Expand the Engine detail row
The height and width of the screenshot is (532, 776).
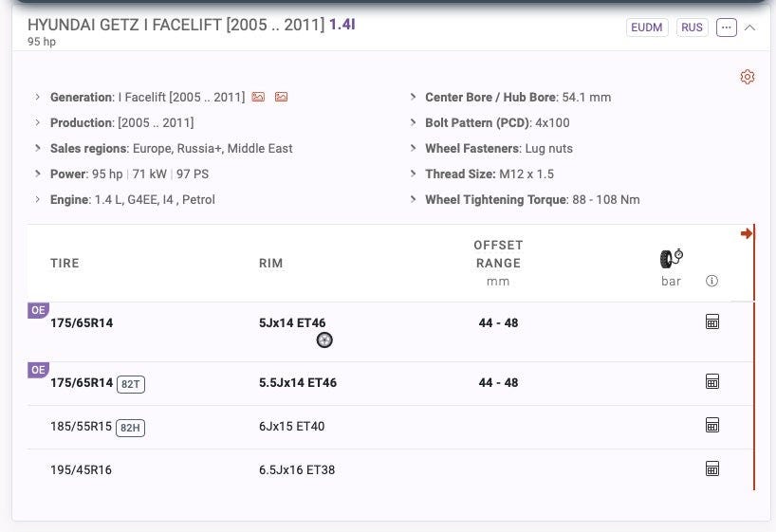point(38,199)
